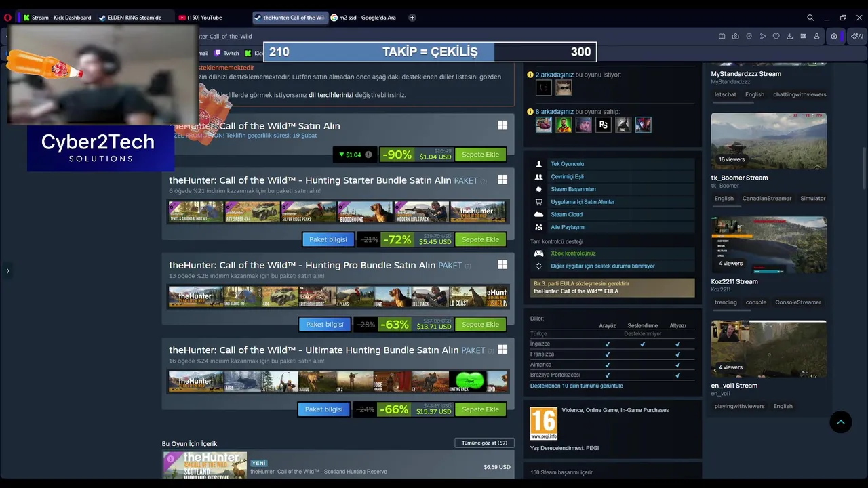The height and width of the screenshot is (488, 868).
Task: Add theHunter base game to cart
Action: click(x=480, y=155)
